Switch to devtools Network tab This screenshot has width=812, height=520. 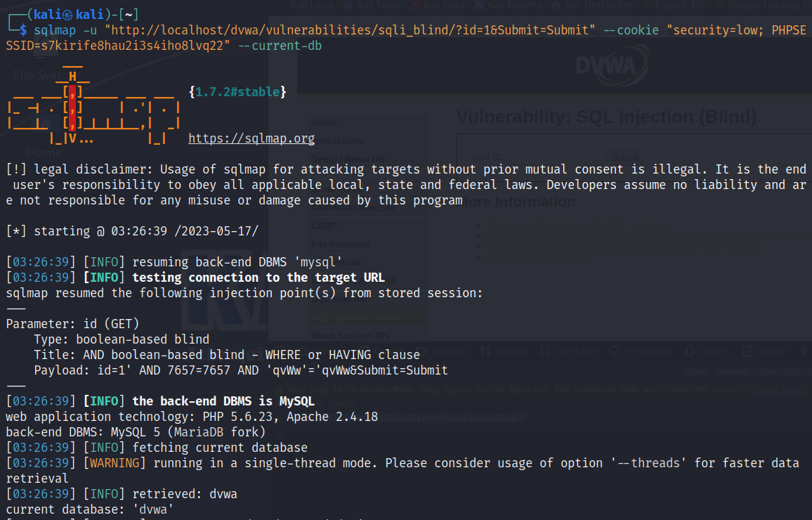coord(504,351)
